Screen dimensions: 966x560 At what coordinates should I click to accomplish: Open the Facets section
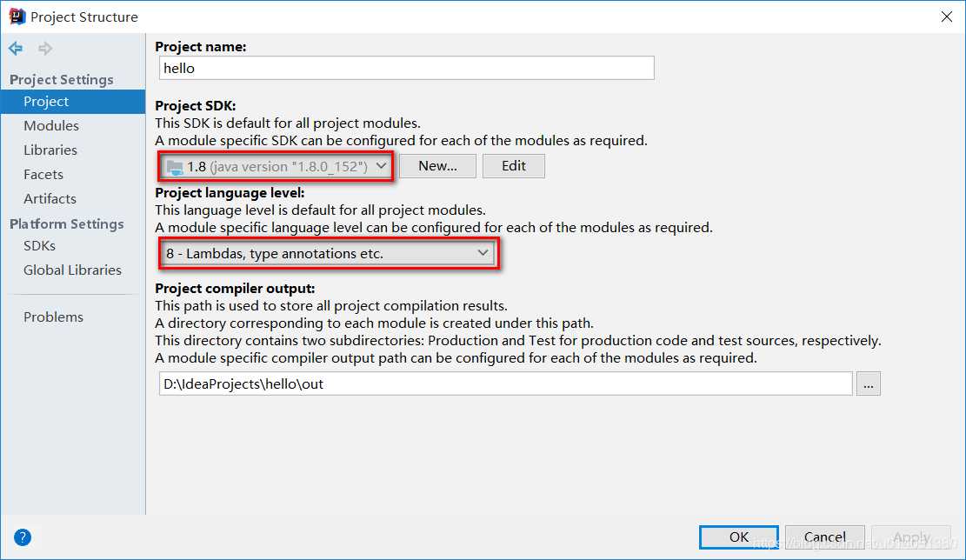tap(43, 175)
